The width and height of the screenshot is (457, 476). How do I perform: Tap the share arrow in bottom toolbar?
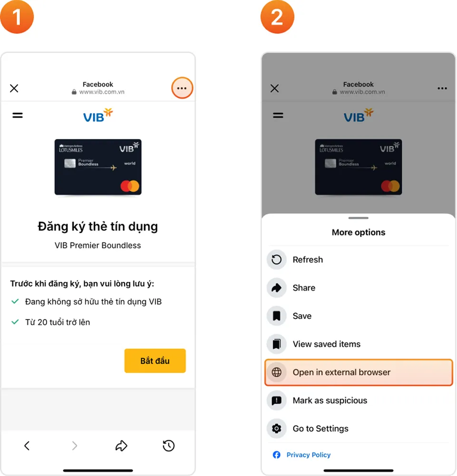pos(121,446)
